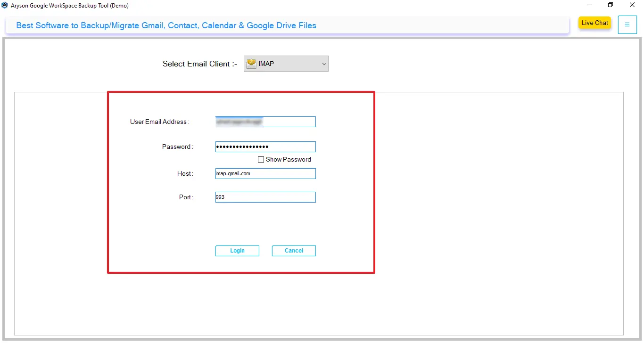644x343 pixels.
Task: Click the IMAP envelope icon
Action: 251,64
